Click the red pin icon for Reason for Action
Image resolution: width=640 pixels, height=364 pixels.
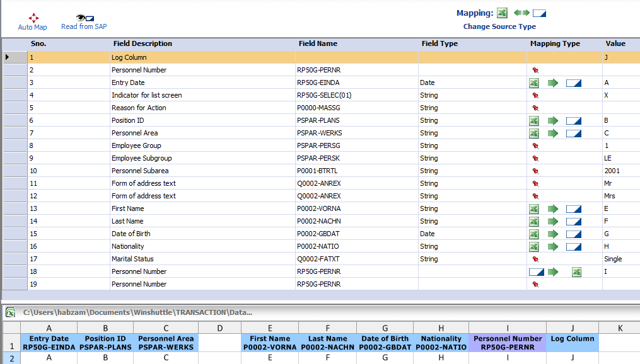tap(535, 108)
